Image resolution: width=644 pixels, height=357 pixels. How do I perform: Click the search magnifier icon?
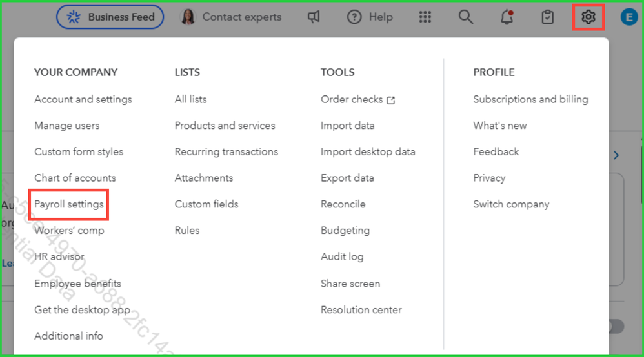(465, 17)
